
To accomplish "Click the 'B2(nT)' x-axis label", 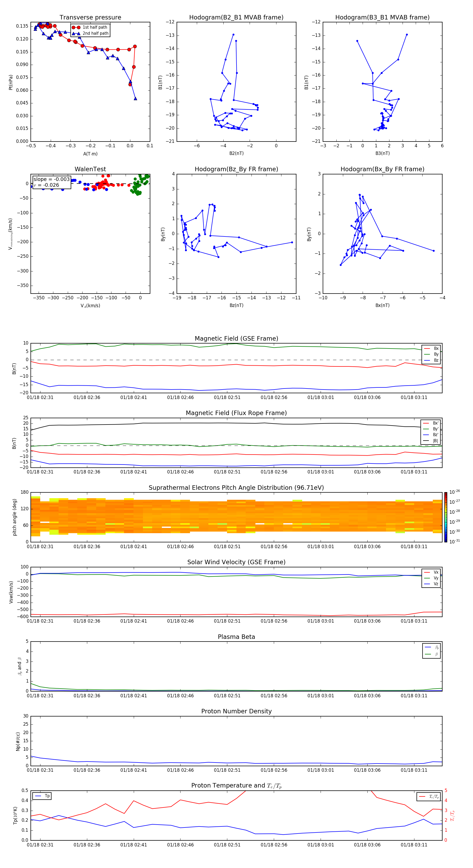I will (x=236, y=153).
